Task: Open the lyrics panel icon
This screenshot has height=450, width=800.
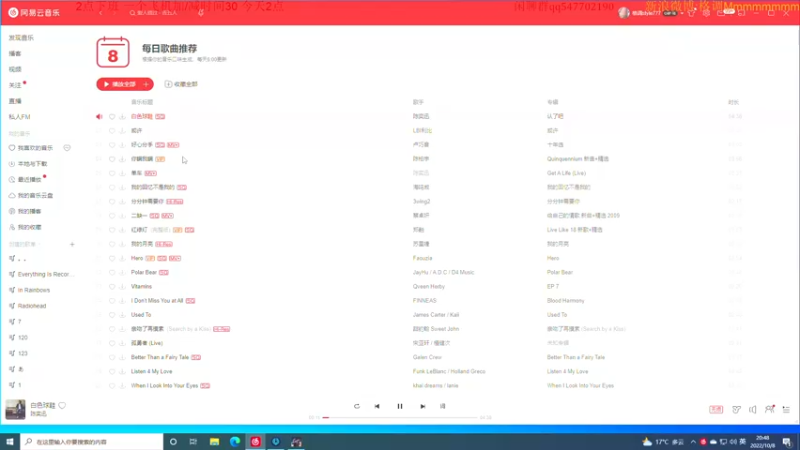Action: point(442,406)
